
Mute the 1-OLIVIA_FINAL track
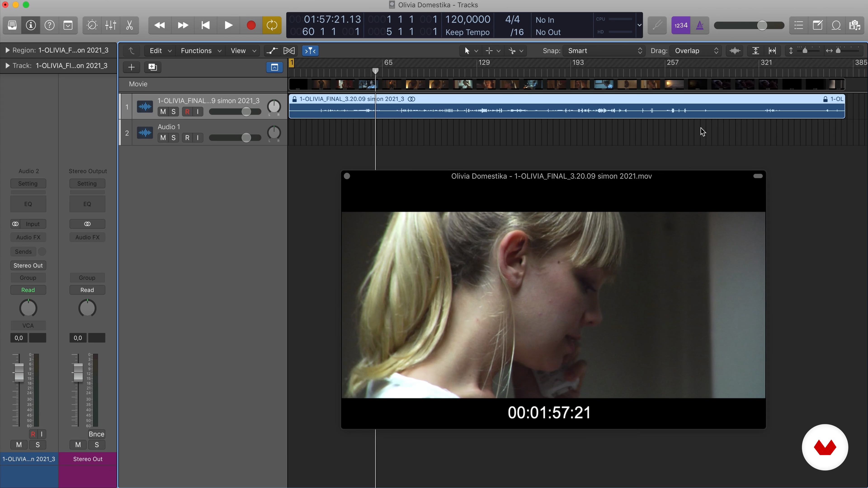click(163, 112)
